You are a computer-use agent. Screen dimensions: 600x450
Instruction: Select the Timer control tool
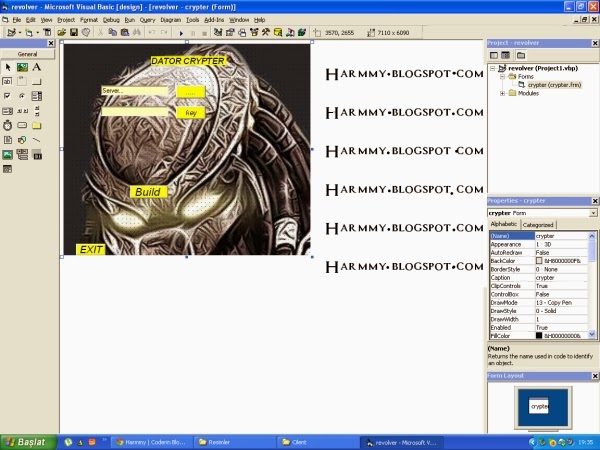click(x=8, y=125)
